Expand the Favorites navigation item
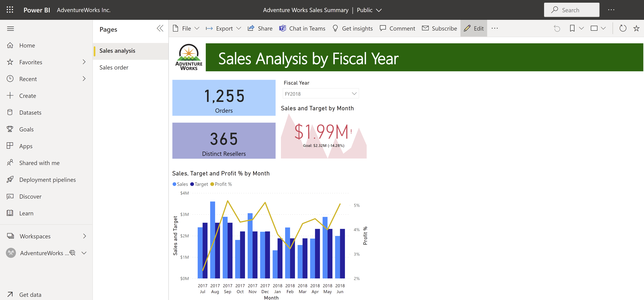The height and width of the screenshot is (300, 644). click(84, 62)
